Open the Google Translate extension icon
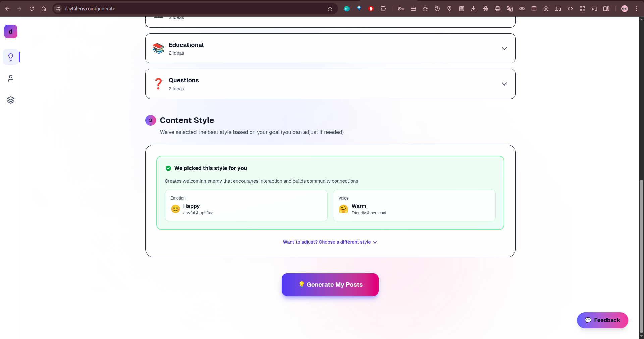The image size is (644, 339). coord(510,9)
